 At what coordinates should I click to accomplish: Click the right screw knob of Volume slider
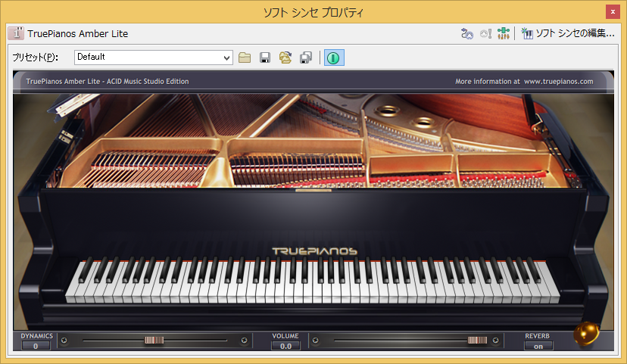495,341
